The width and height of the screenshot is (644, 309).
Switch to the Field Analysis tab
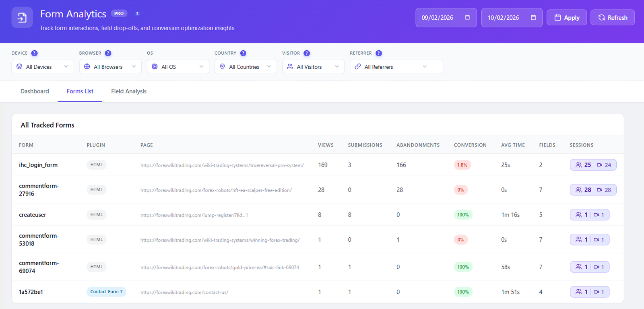[x=129, y=91]
